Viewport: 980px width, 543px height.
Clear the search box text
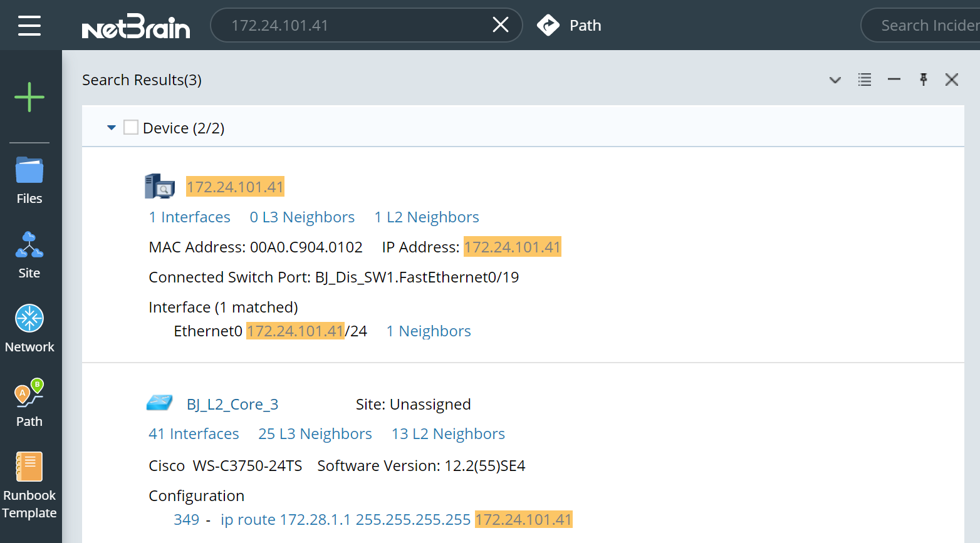coord(501,25)
